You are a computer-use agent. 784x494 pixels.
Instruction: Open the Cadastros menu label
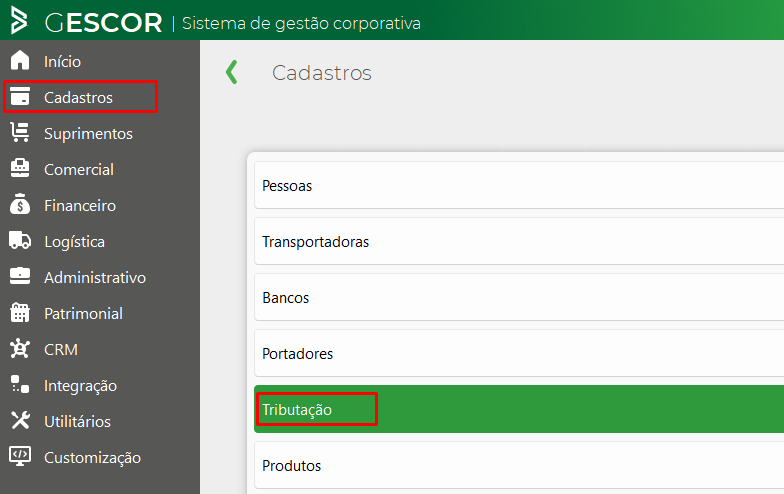(x=78, y=98)
